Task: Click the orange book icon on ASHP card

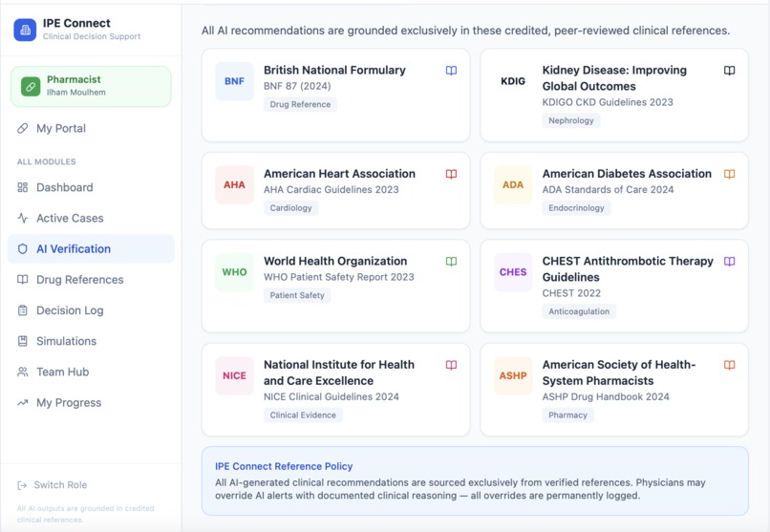Action: tap(730, 365)
